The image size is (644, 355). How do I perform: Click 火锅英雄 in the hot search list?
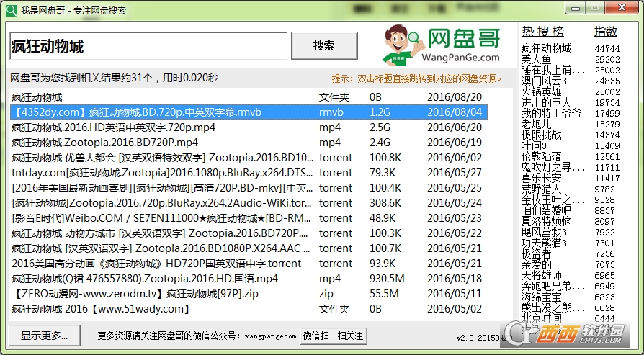click(x=541, y=91)
